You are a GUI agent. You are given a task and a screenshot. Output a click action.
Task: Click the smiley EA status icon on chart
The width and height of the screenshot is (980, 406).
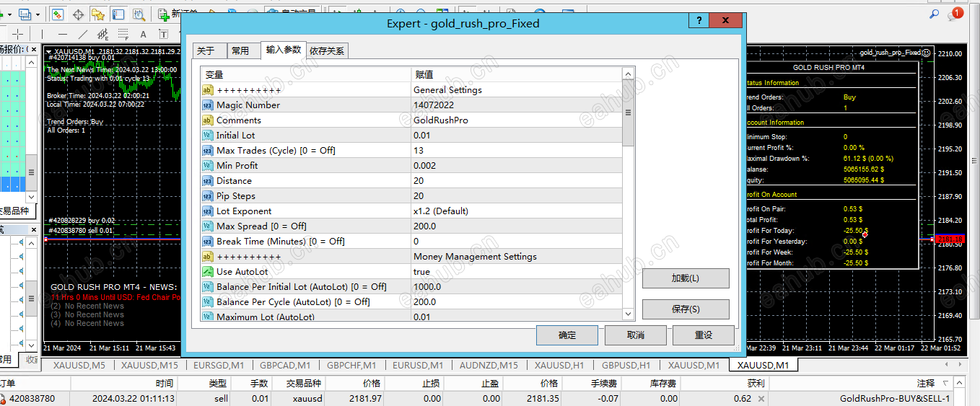[927, 53]
